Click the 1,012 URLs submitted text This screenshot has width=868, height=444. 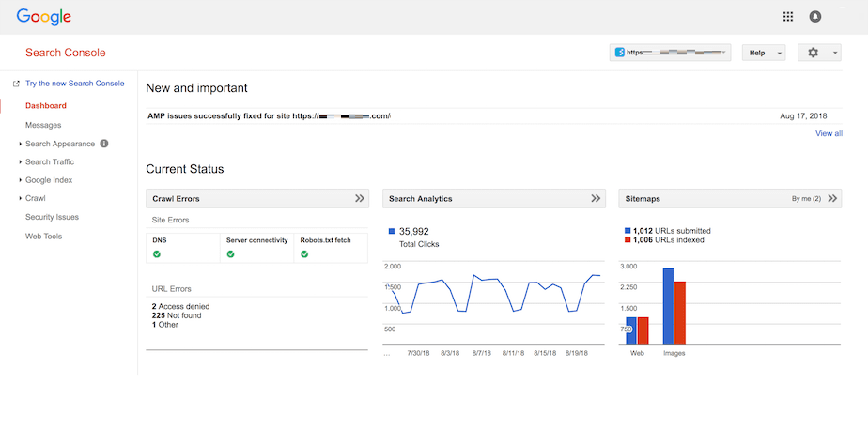[672, 231]
